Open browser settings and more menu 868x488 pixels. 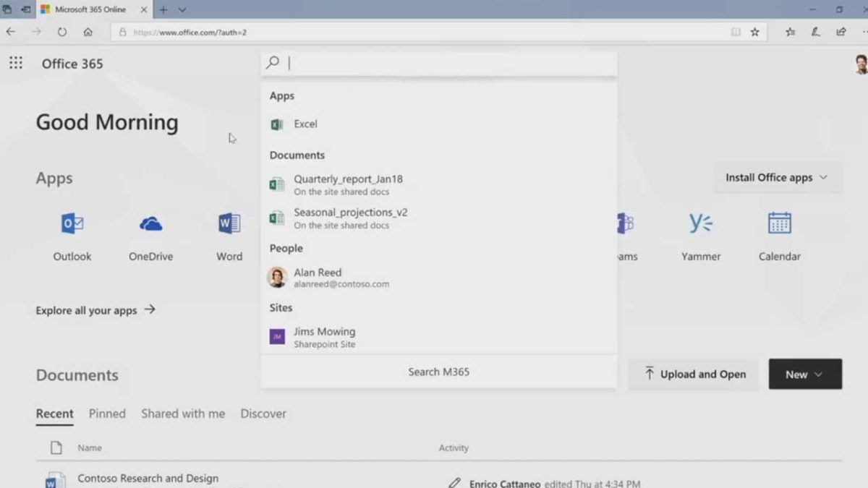tap(864, 32)
